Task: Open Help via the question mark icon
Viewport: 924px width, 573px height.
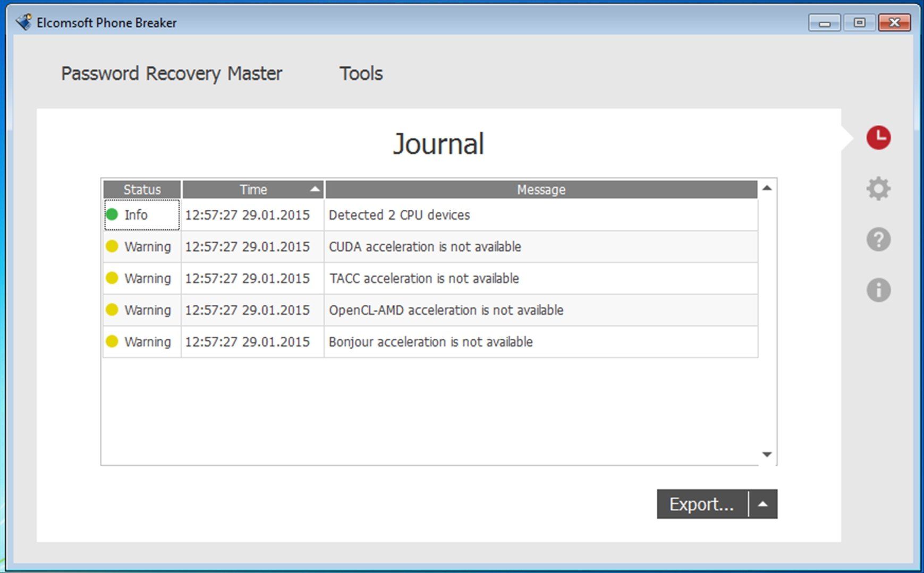Action: coord(878,240)
